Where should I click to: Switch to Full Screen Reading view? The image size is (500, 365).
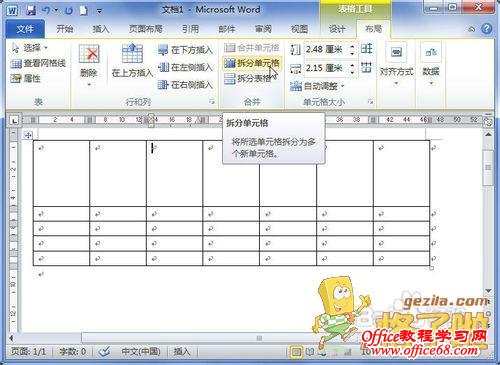(310, 352)
